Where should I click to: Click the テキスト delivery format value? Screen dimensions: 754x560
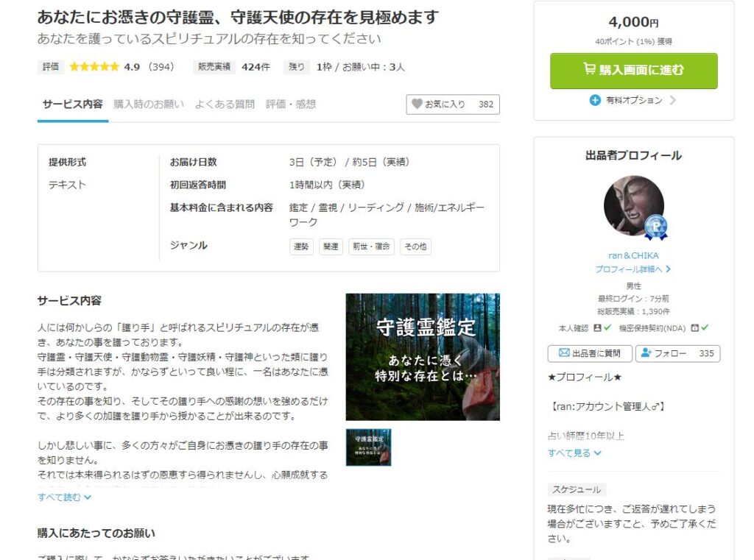(67, 185)
